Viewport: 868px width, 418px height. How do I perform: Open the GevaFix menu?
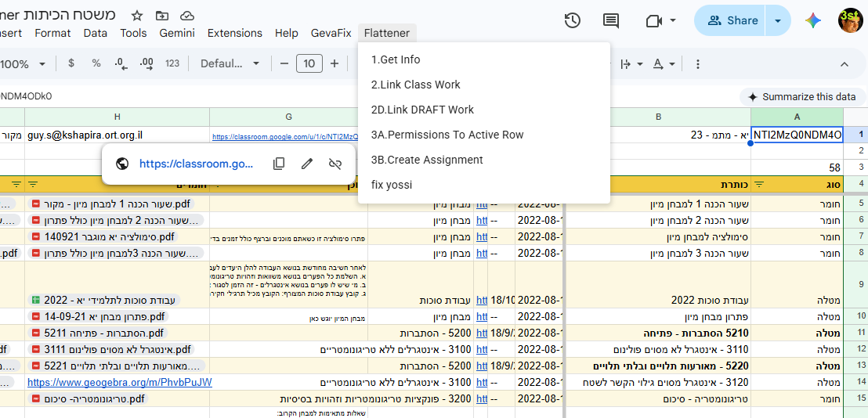pos(331,33)
